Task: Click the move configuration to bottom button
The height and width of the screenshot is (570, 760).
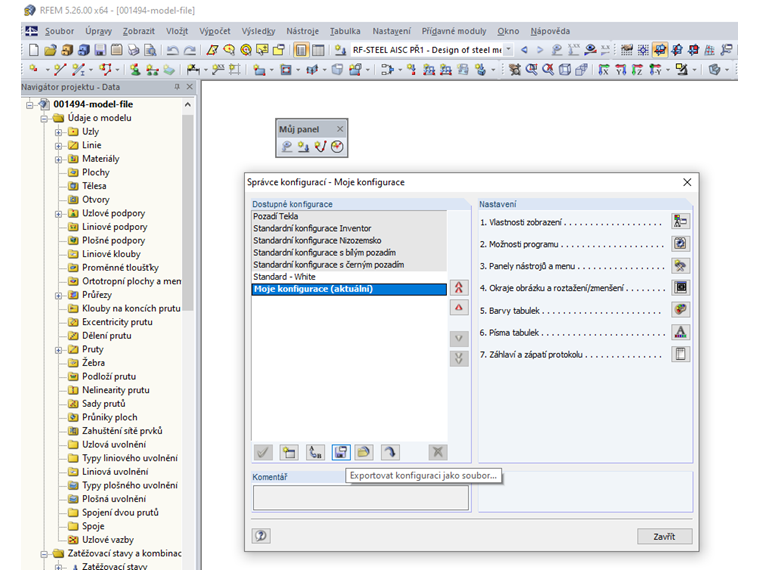Action: 459,358
